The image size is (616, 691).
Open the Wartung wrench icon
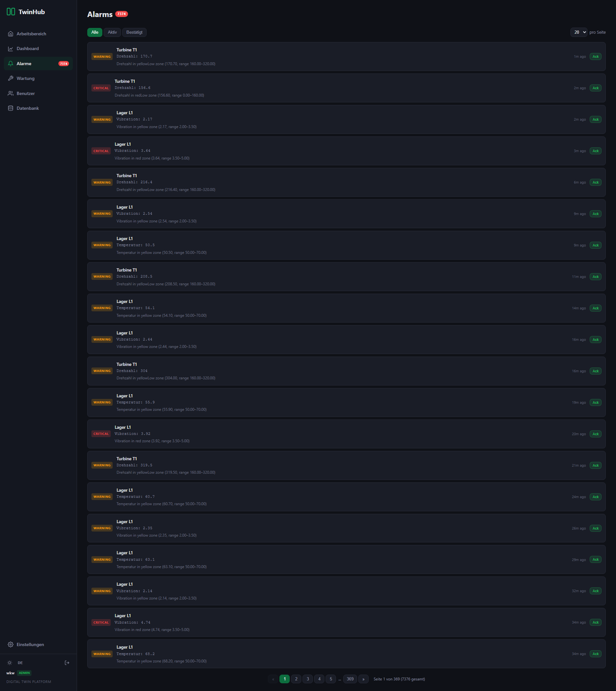(x=11, y=79)
